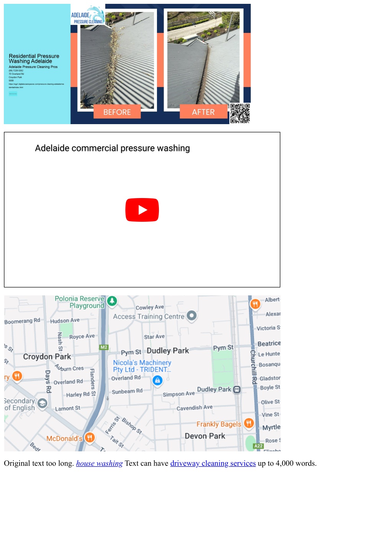Click the Dudley Park suburb label
392x554 pixels.
tap(168, 351)
